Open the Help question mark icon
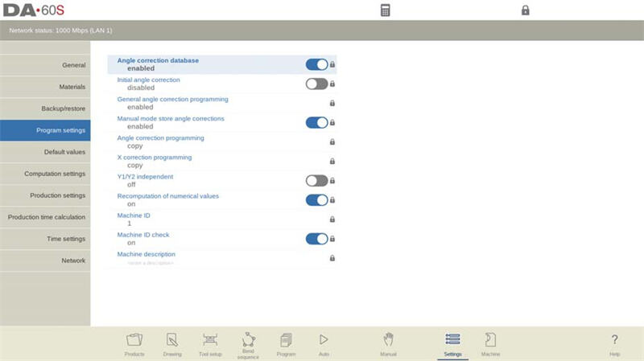The height and width of the screenshot is (361, 644). 614,340
